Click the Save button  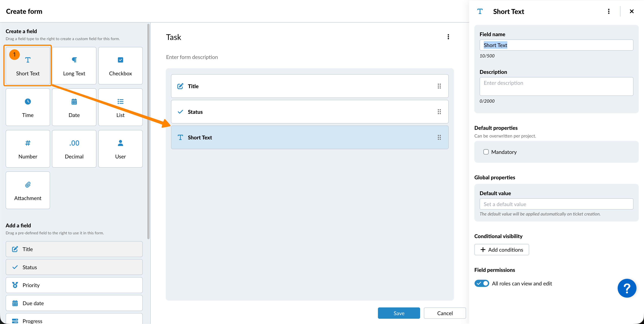[399, 313]
